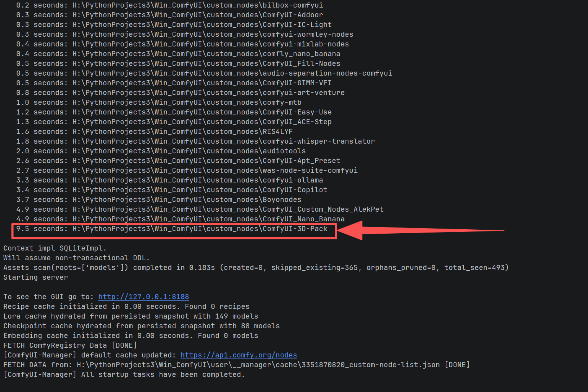This screenshot has height=392, width=588.
Task: Select "Will assume non-transactional DDL." line
Action: click(77, 258)
